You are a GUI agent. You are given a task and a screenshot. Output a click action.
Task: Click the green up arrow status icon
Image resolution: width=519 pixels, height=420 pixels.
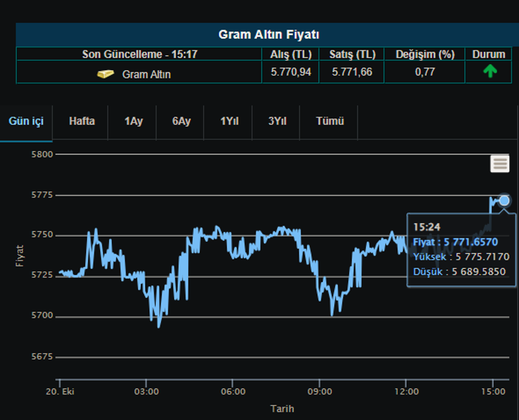490,71
